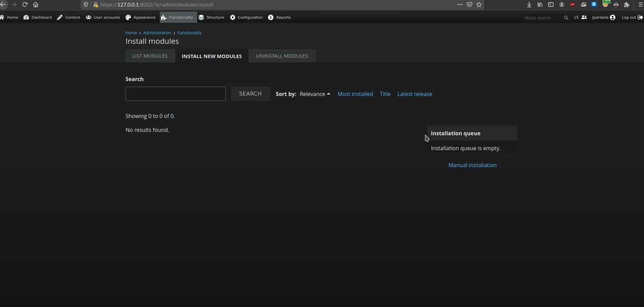Save page to Pocket

pos(469,5)
